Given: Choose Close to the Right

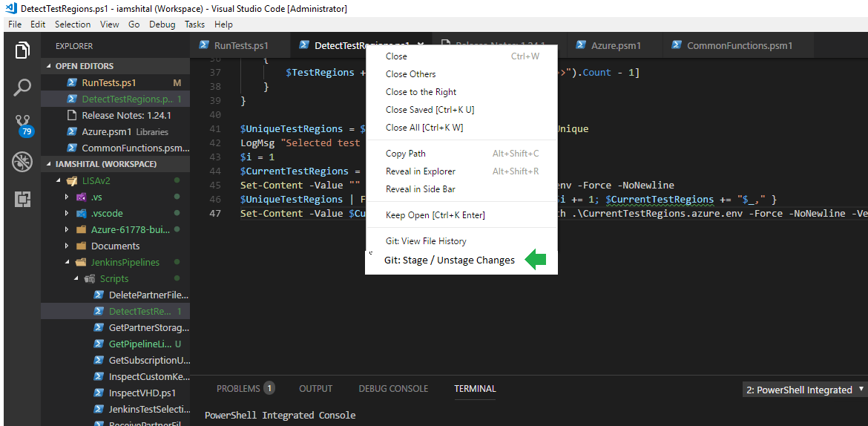Looking at the screenshot, I should tap(461, 92).
